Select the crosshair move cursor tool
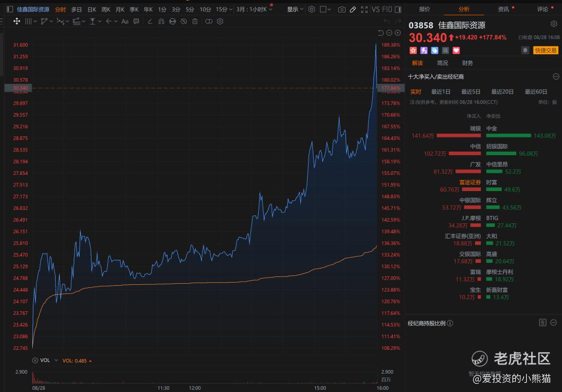The height and width of the screenshot is (392, 562). (17, 21)
